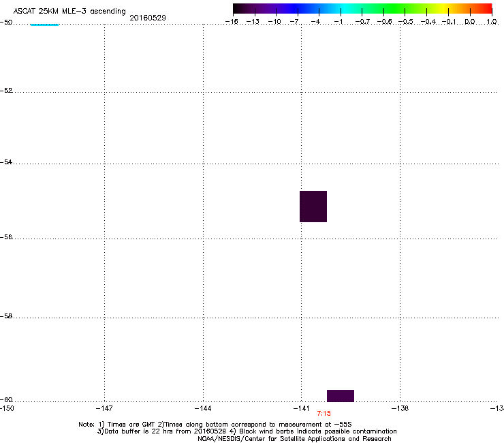Click the rainbow color scale bar

point(362,9)
